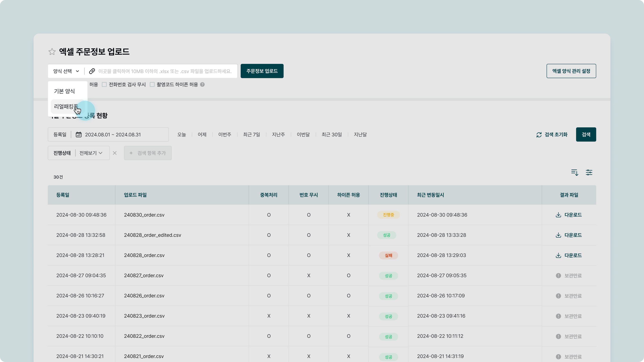Open the filter sliders settings icon
Image resolution: width=644 pixels, height=362 pixels.
589,172
